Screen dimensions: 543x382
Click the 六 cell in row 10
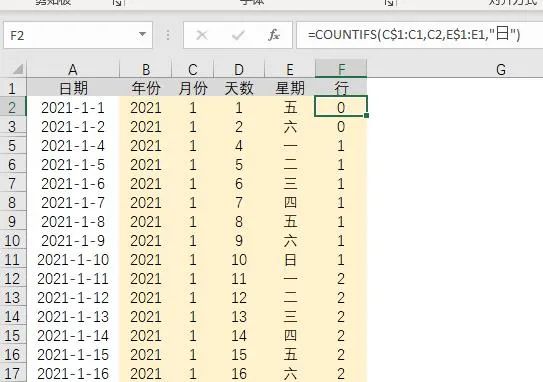tap(290, 241)
